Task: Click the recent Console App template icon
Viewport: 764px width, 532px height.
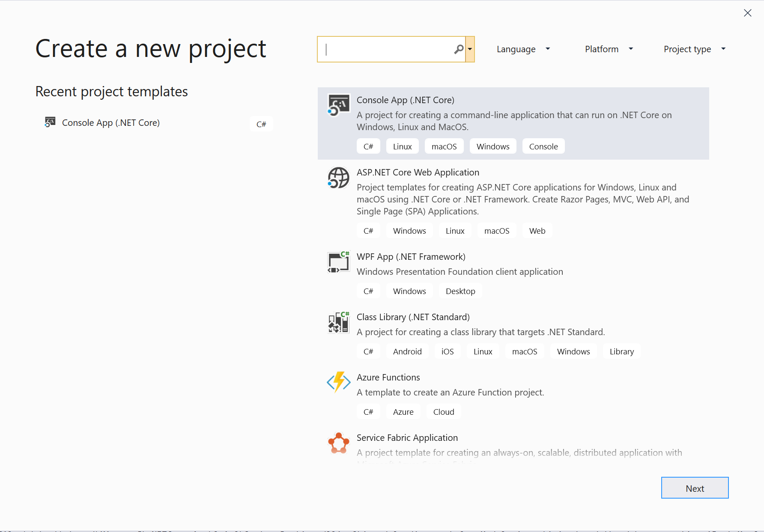Action: [x=50, y=122]
